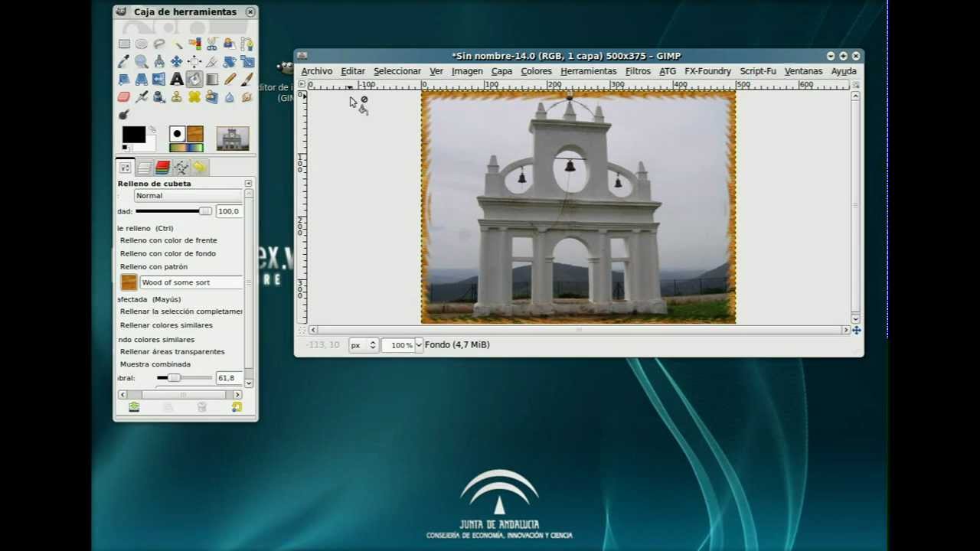Open the Filtros menu
Screen dimensions: 980x551
click(638, 71)
